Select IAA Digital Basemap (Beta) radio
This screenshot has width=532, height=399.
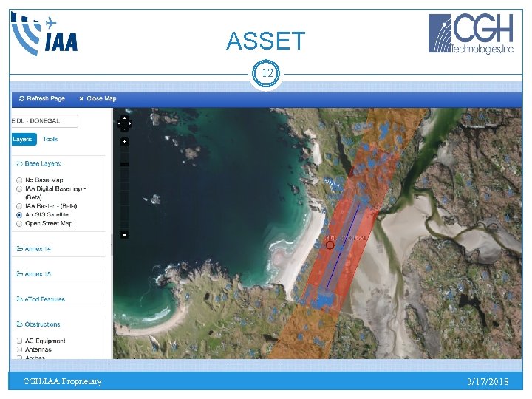pyautogui.click(x=19, y=189)
